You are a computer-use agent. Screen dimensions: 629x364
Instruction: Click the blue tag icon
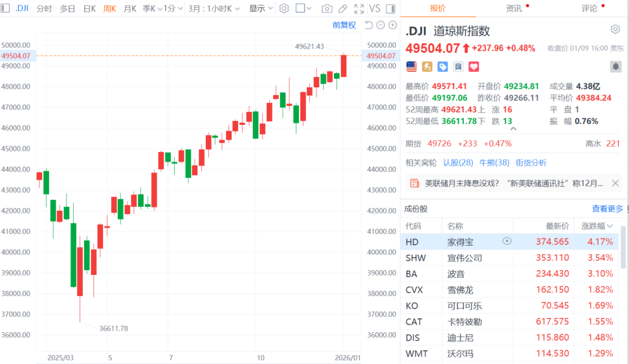point(443,67)
